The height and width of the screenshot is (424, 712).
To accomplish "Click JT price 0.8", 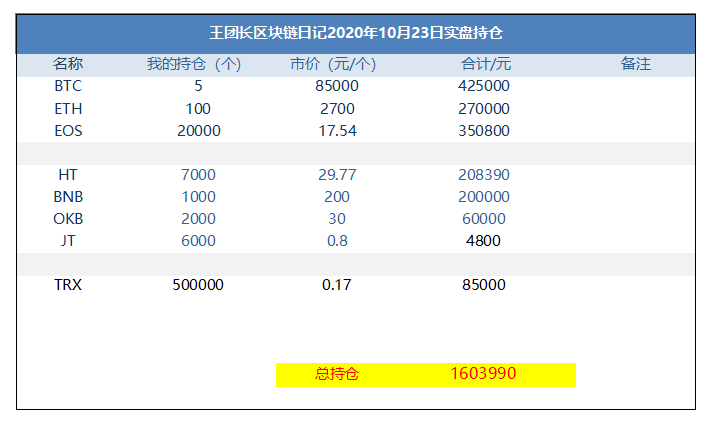I will tap(337, 241).
